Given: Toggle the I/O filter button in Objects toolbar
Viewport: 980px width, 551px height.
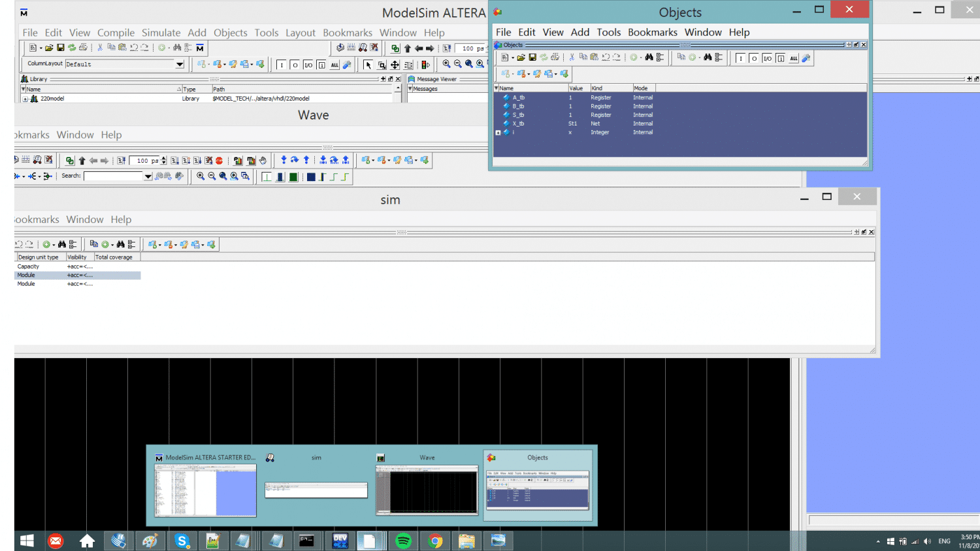Looking at the screenshot, I should pyautogui.click(x=767, y=58).
